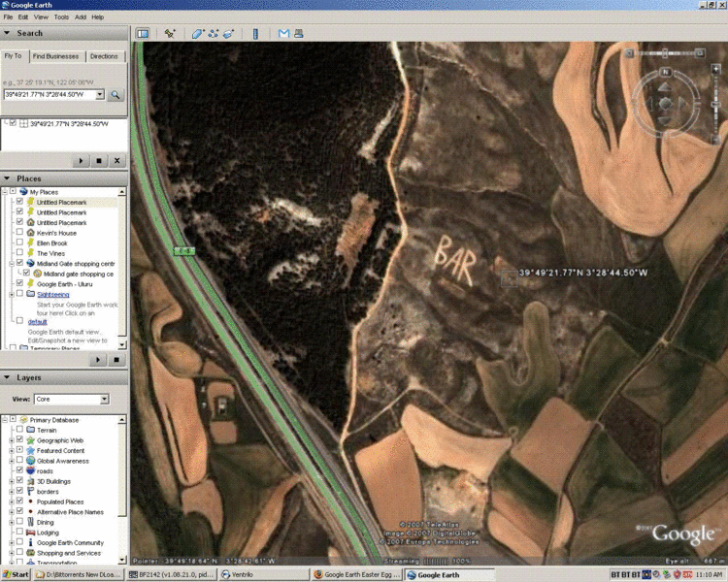Toggle the sidebar panel button
Screen dimensions: 728x582
tap(142, 33)
